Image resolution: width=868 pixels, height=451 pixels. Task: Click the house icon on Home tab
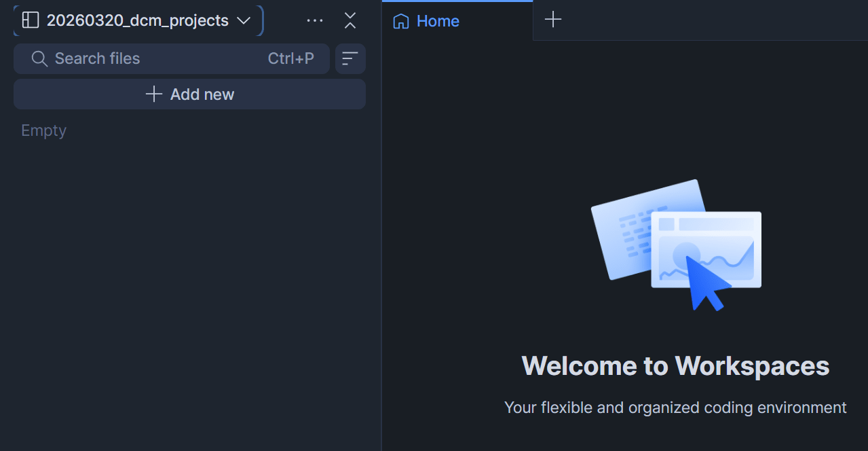pos(401,21)
